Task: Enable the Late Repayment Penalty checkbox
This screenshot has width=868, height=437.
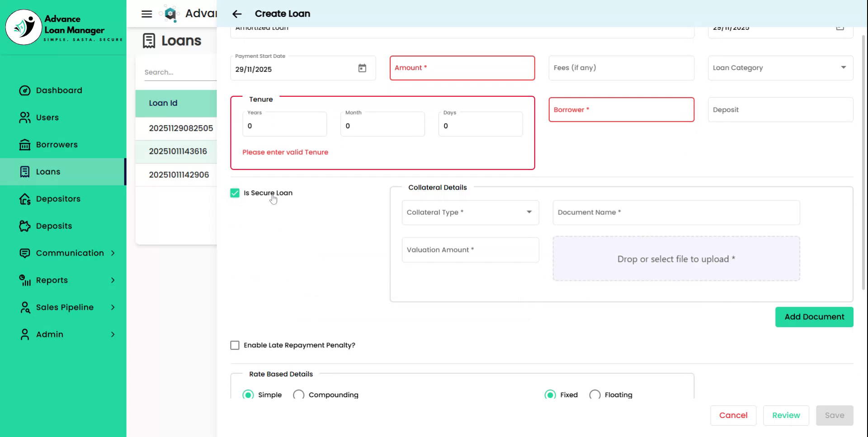Action: click(x=235, y=346)
